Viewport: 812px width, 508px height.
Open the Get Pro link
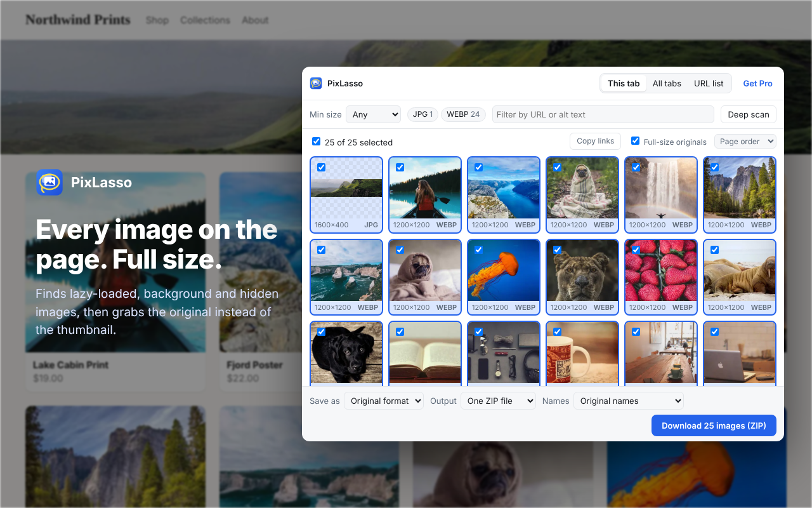(757, 83)
